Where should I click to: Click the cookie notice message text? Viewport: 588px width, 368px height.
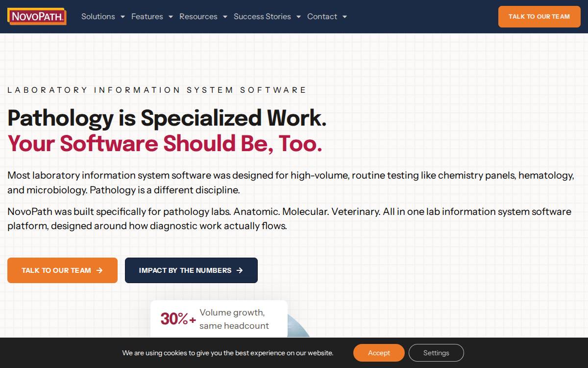click(228, 353)
